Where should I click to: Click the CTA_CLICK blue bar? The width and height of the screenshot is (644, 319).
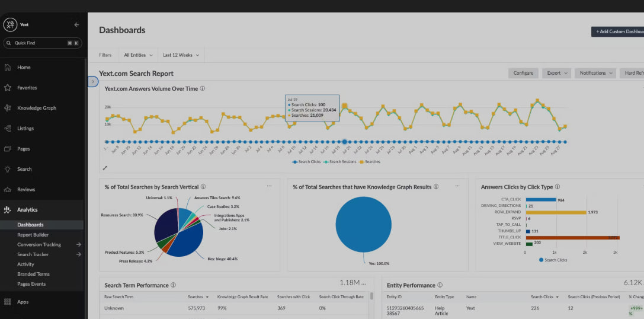click(541, 200)
